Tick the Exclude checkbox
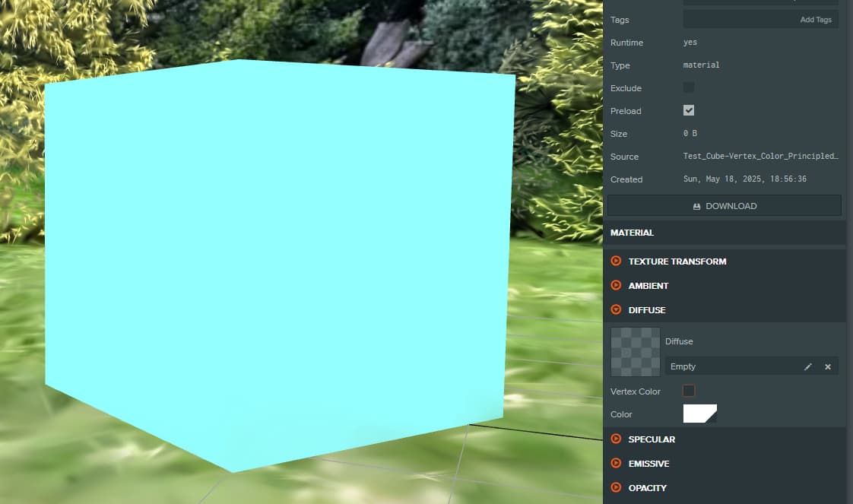 pos(689,87)
